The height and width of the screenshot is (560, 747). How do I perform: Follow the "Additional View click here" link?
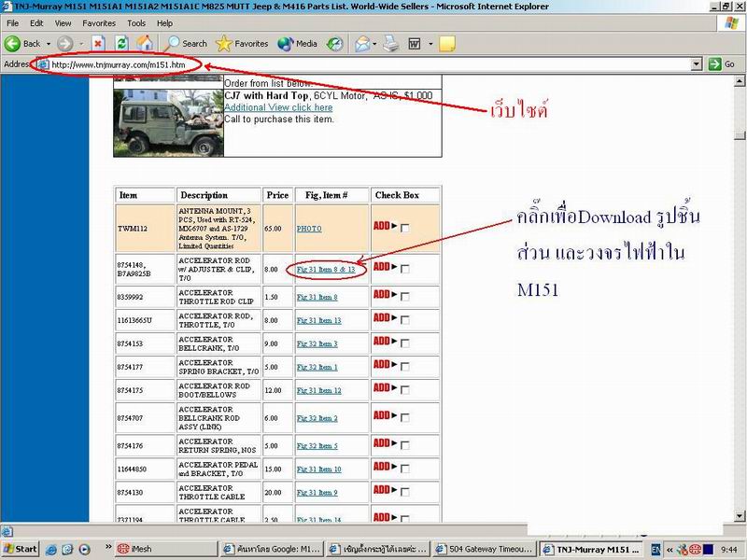[x=277, y=107]
